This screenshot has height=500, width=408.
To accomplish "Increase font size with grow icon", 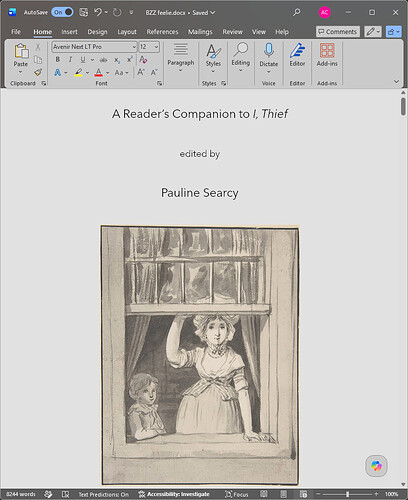I will (141, 72).
